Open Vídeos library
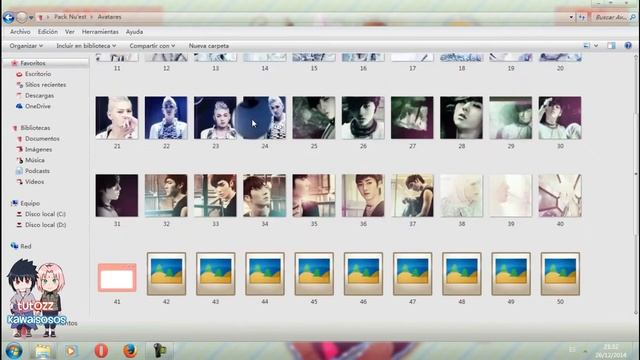640x360 pixels. tap(34, 182)
